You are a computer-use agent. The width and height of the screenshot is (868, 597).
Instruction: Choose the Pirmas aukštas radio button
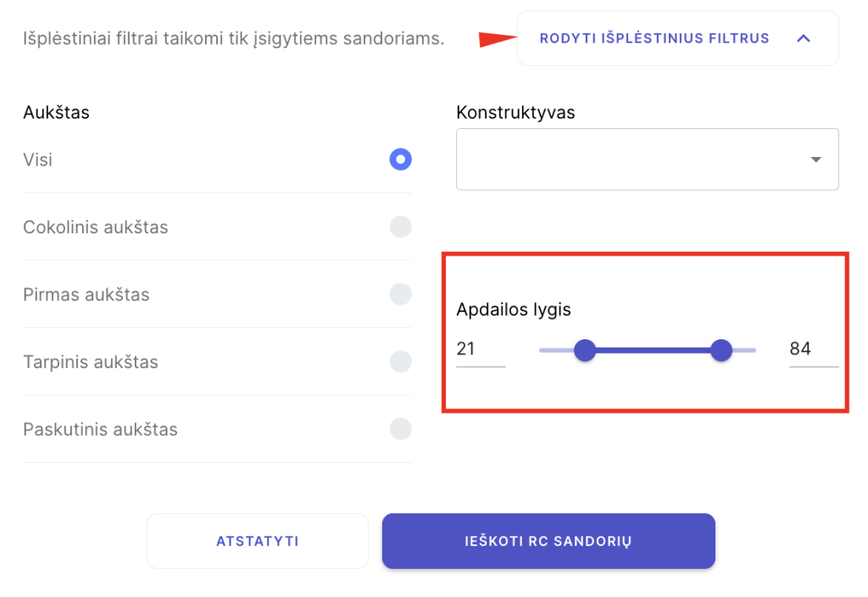[400, 294]
